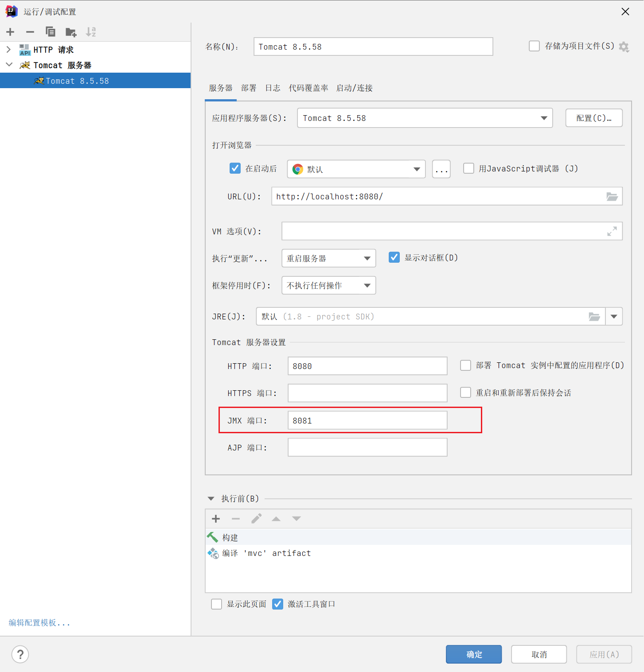This screenshot has width=644, height=672.
Task: Uncheck 在启动后 checkbox
Action: (235, 168)
